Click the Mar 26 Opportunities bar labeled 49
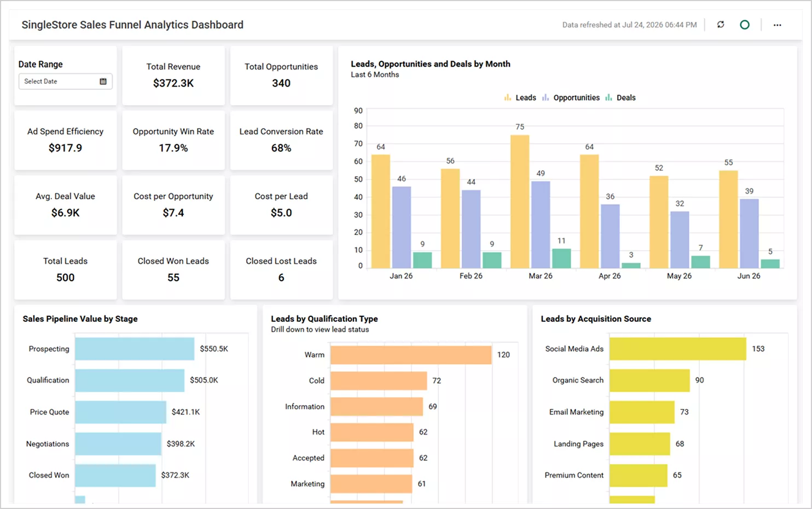The width and height of the screenshot is (812, 509). (541, 224)
